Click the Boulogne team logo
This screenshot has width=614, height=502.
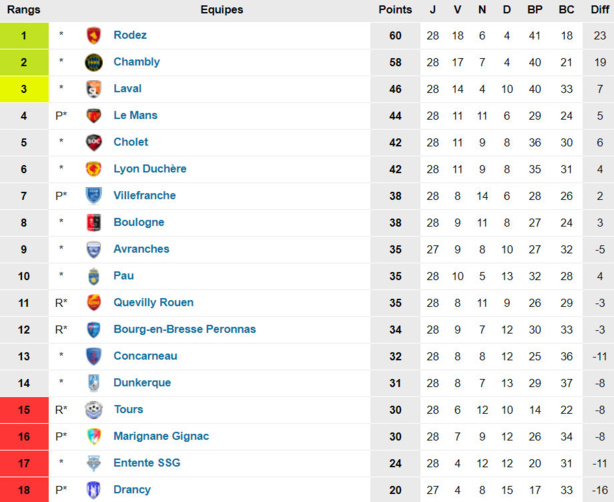[x=93, y=223]
